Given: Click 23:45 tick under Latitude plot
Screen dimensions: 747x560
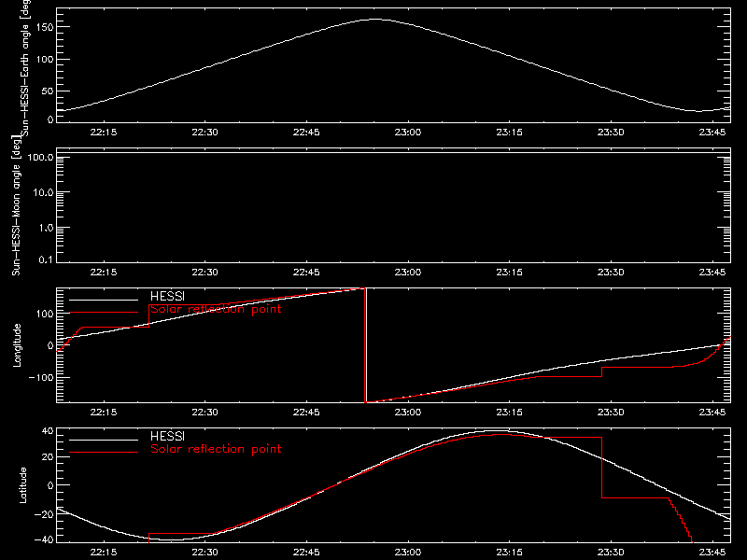Looking at the screenshot, I should pos(712,552).
